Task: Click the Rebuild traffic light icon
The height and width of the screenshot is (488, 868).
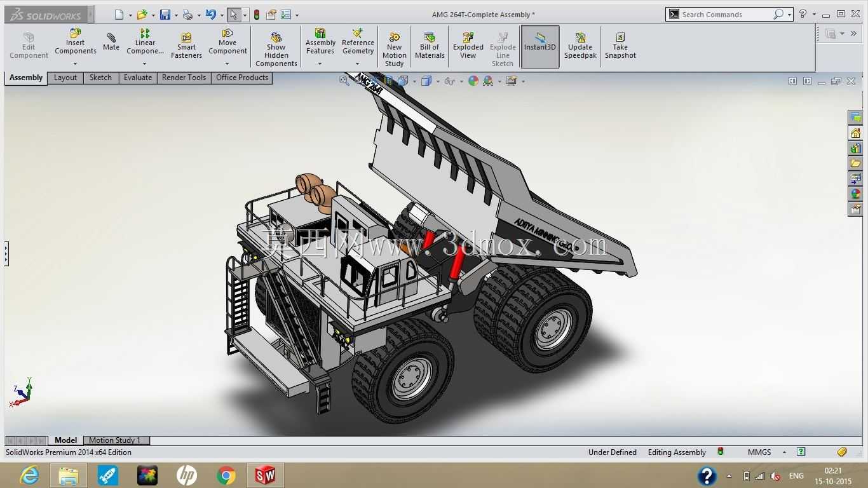Action: click(257, 15)
